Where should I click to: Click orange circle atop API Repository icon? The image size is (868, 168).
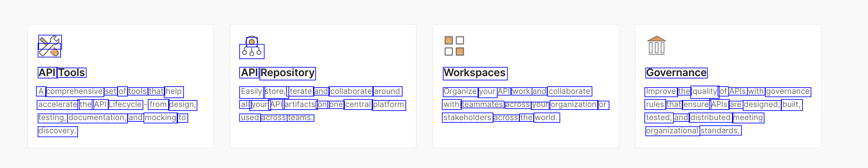252,42
